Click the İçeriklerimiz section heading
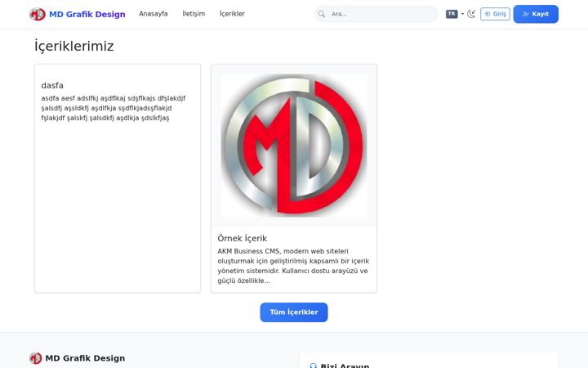 (x=73, y=46)
